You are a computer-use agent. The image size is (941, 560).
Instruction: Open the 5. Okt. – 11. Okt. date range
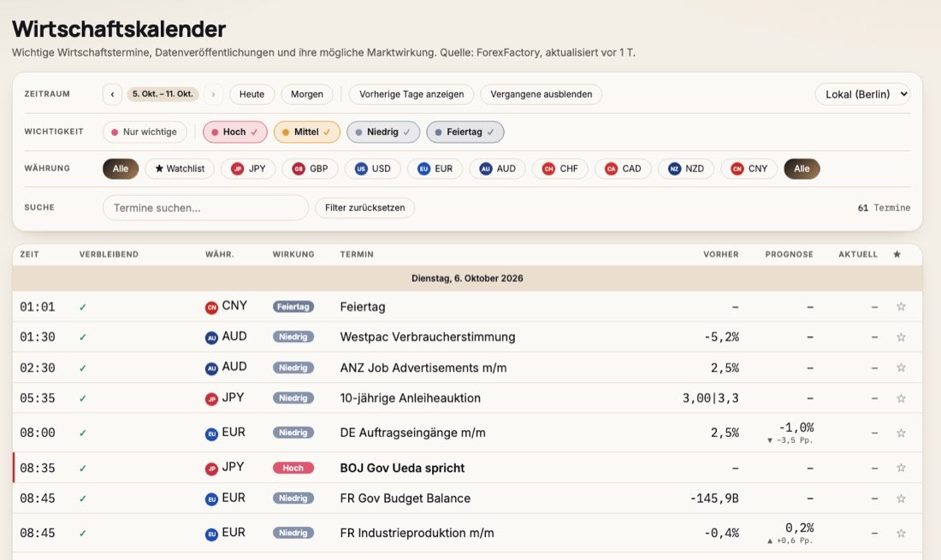[163, 94]
